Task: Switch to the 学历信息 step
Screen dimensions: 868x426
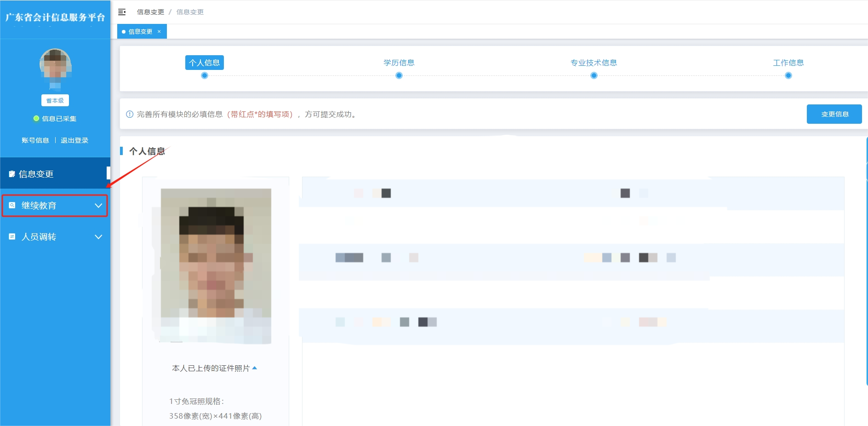Action: click(399, 63)
